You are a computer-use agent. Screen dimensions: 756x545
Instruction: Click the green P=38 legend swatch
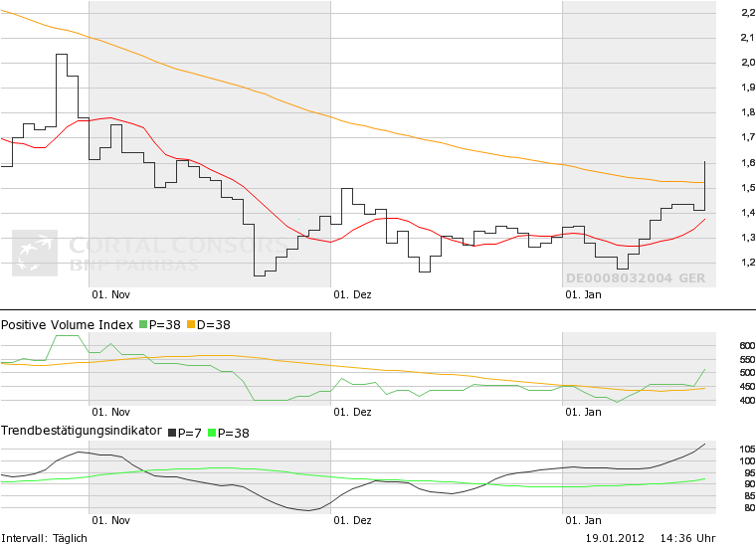(x=143, y=325)
